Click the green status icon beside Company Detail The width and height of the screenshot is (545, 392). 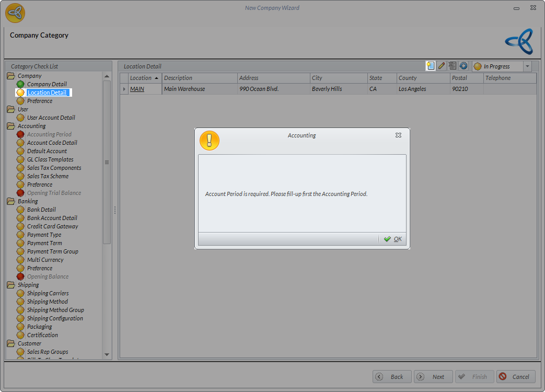pyautogui.click(x=20, y=84)
